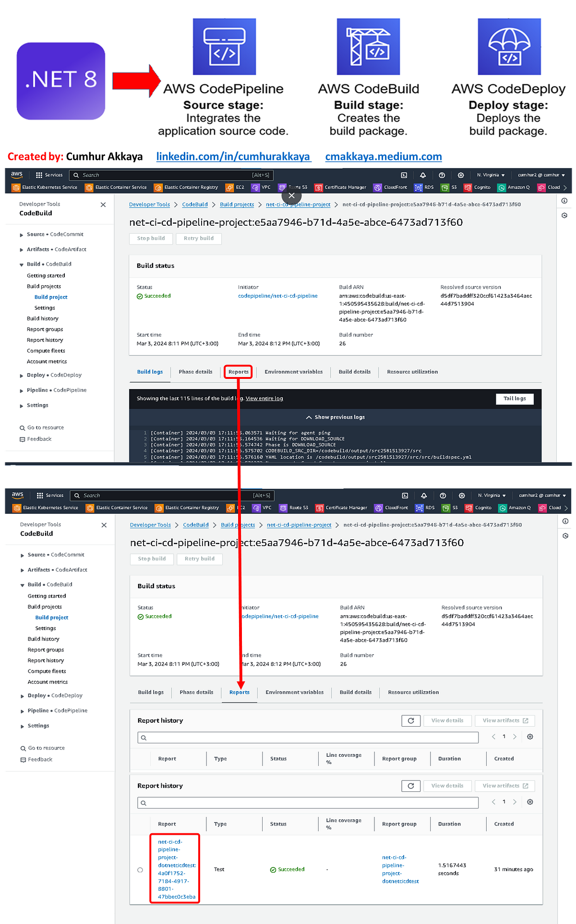576x924 pixels.
Task: Click Tail logs button
Action: pos(515,399)
